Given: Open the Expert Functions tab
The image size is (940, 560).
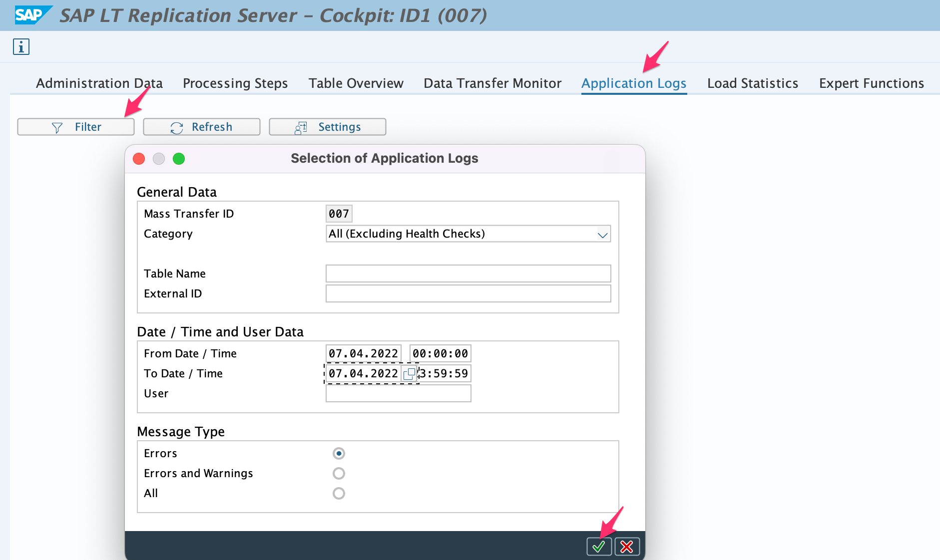Looking at the screenshot, I should coord(871,83).
